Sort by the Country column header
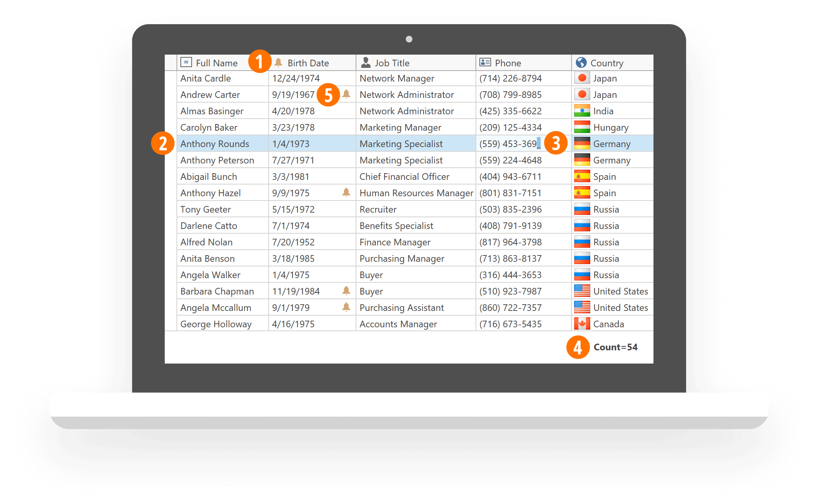 607,62
